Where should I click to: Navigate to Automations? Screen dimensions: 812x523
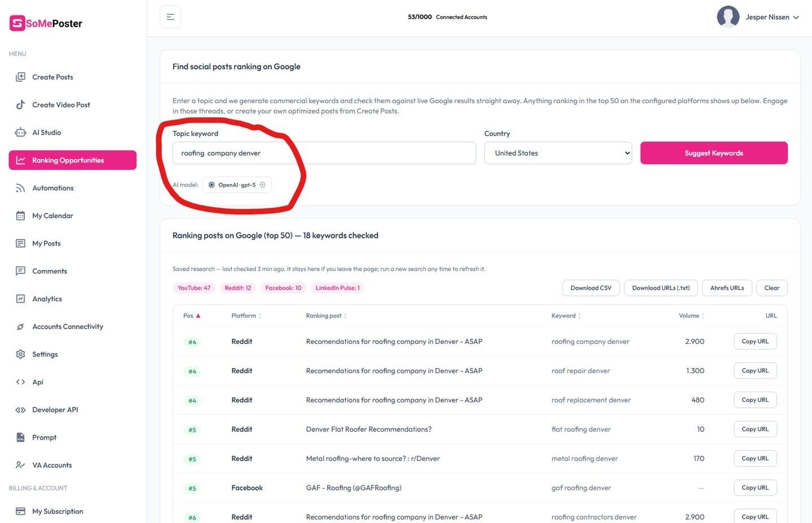tap(73, 188)
